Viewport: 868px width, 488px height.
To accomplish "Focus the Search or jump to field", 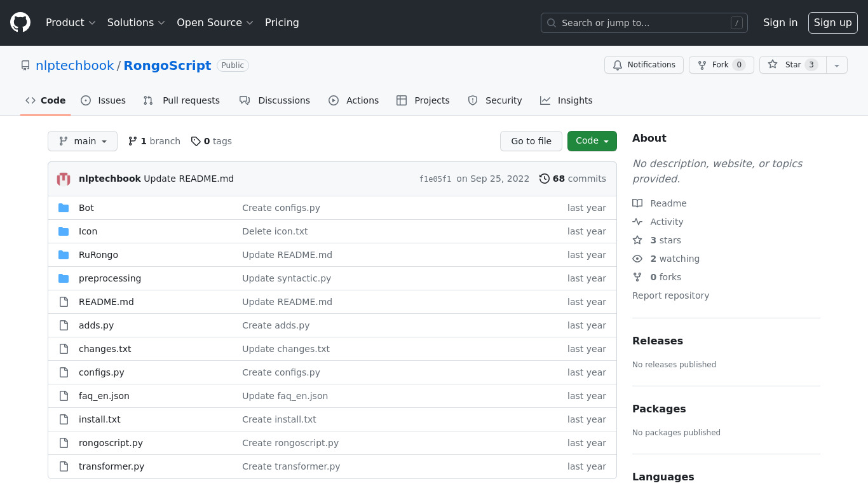I will click(x=644, y=23).
